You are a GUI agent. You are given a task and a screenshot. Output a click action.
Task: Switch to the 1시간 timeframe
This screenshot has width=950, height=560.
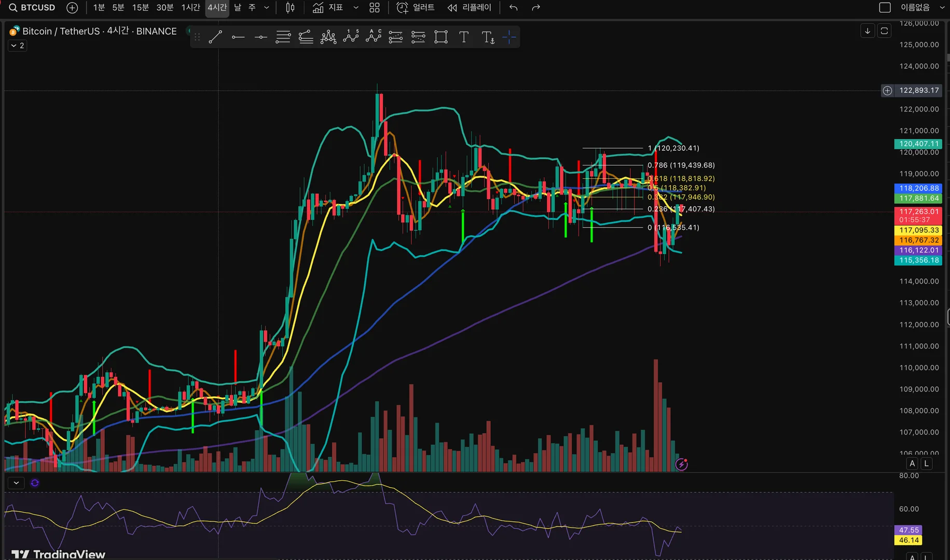190,8
